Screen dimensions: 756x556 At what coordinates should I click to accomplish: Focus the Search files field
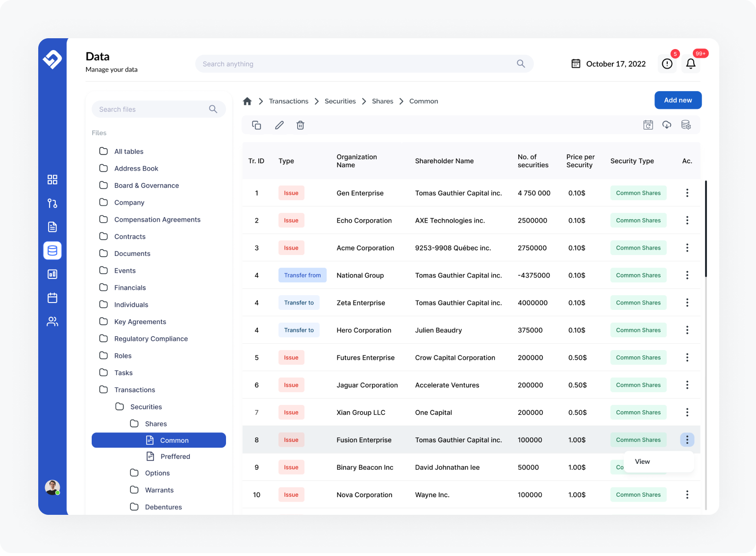(159, 109)
